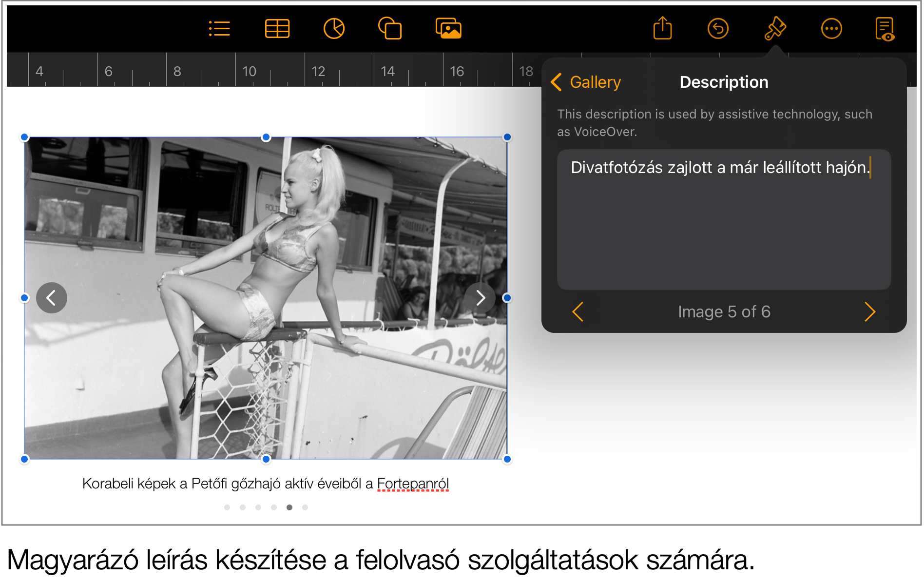Open the More options ellipsis
The image size is (924, 582).
pyautogui.click(x=831, y=29)
